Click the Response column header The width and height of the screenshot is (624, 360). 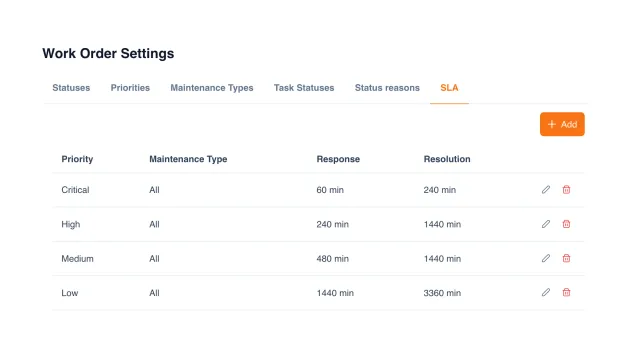(x=338, y=159)
